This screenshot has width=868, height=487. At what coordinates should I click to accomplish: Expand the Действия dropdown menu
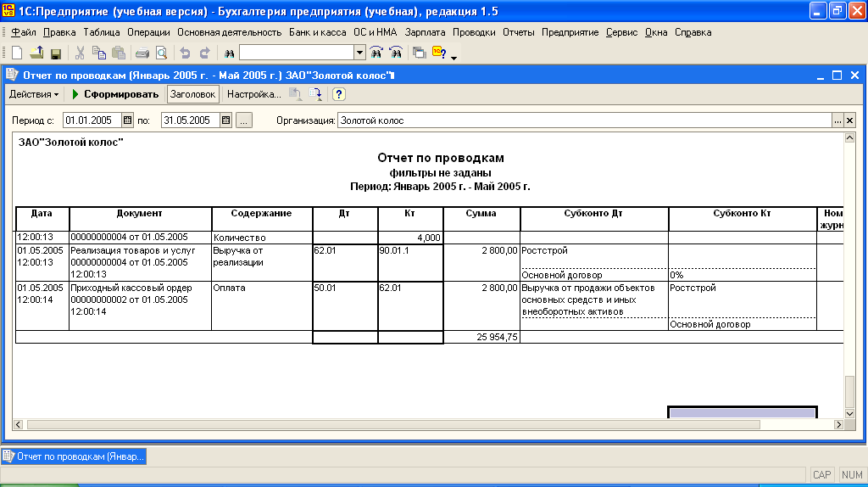point(34,94)
